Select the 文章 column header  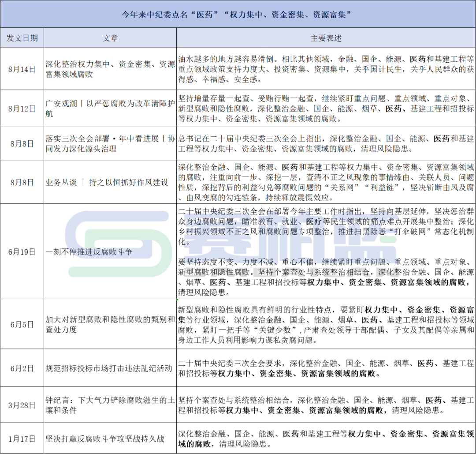pos(110,38)
